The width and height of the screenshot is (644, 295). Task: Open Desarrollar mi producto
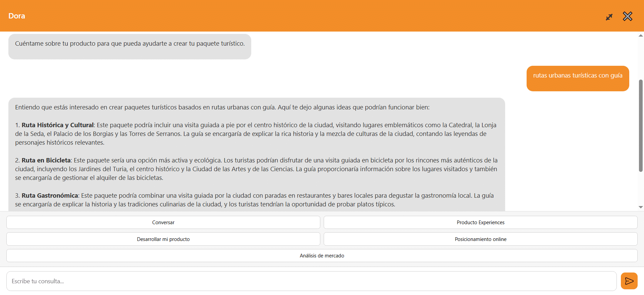163,239
